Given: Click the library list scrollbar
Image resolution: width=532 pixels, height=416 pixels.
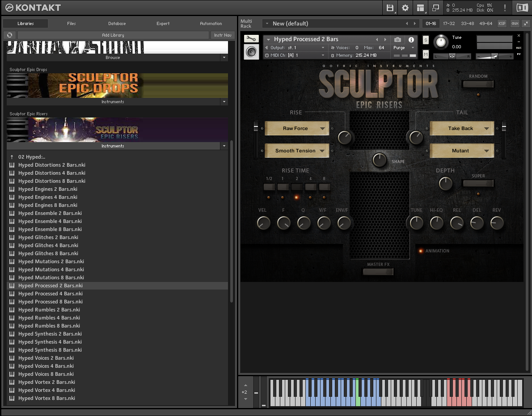Looking at the screenshot, I should (232, 221).
